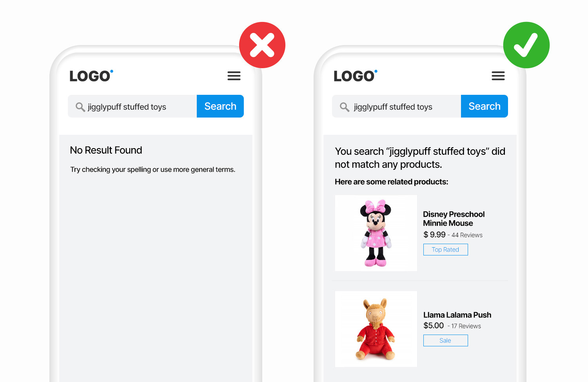Open the Llama Lalama Push product title
The image size is (588, 382).
click(457, 315)
